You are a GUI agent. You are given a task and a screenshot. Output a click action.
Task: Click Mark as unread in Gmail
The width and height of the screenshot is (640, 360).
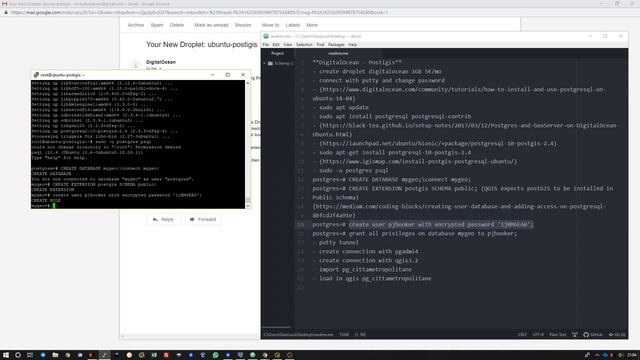coord(211,25)
